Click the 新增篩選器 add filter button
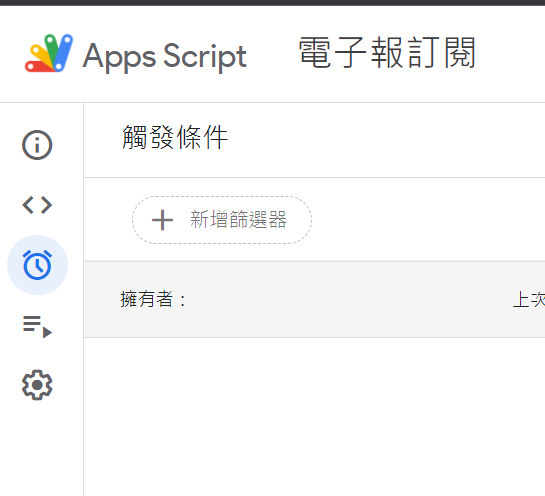 222,220
